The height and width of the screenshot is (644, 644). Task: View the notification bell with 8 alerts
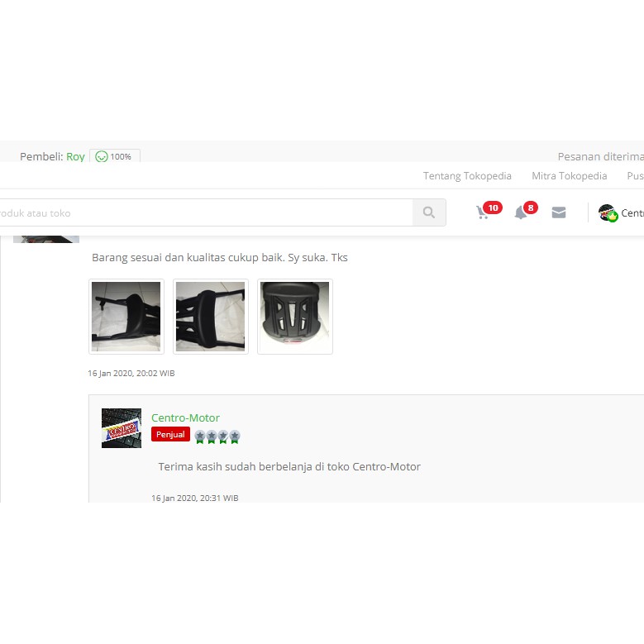tap(526, 212)
